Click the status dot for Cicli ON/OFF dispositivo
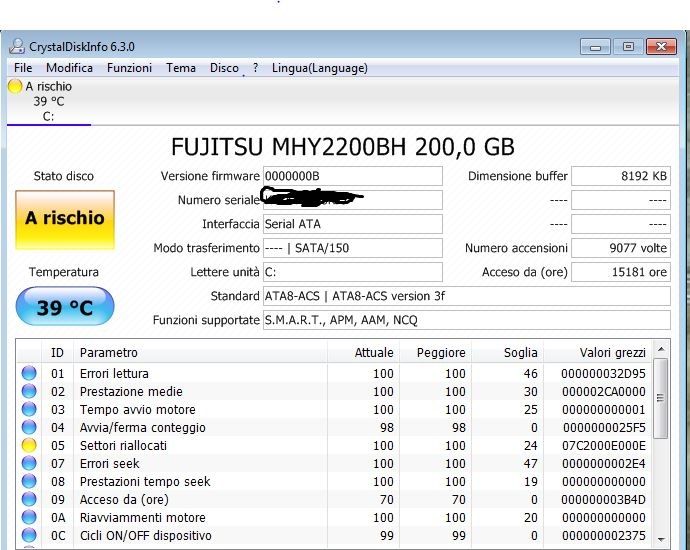This screenshot has width=690, height=550. click(29, 535)
